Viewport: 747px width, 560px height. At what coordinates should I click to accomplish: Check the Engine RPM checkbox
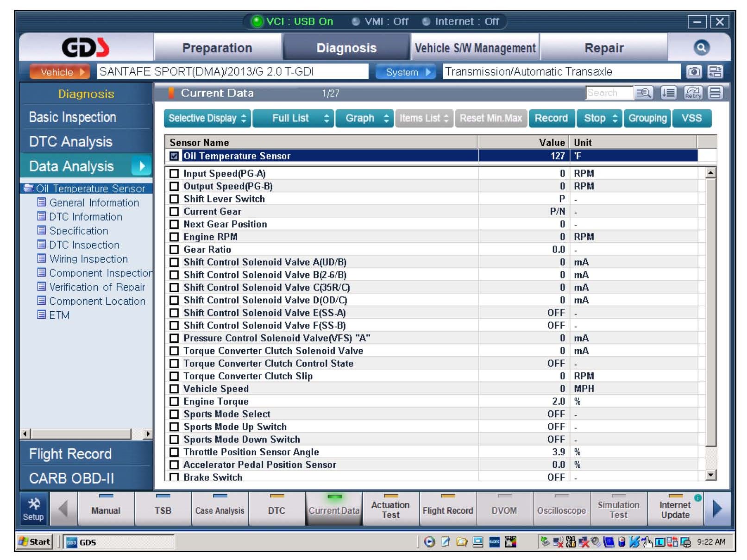[x=174, y=237]
